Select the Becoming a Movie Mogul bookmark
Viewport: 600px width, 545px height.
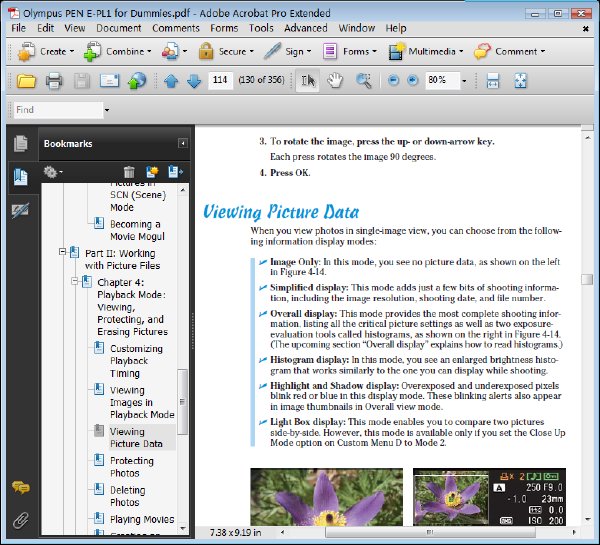[137, 230]
